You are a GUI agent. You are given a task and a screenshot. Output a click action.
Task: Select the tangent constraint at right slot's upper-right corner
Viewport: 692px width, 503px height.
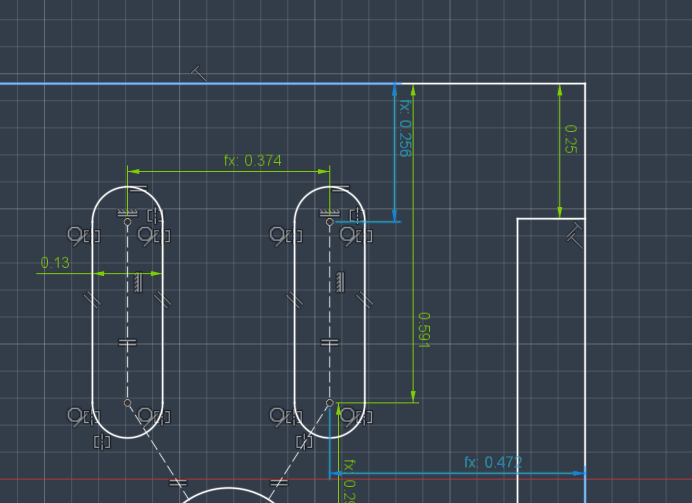349,236
